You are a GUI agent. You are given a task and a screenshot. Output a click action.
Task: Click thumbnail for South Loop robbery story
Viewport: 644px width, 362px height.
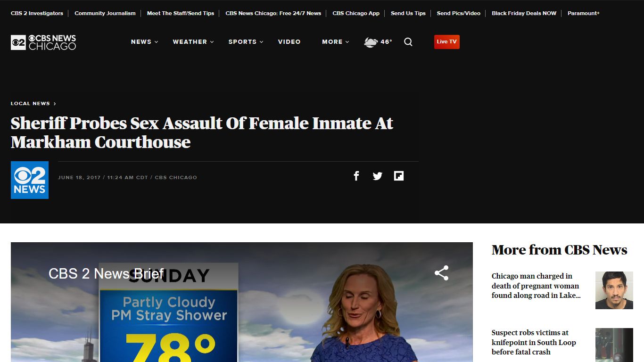pyautogui.click(x=614, y=345)
